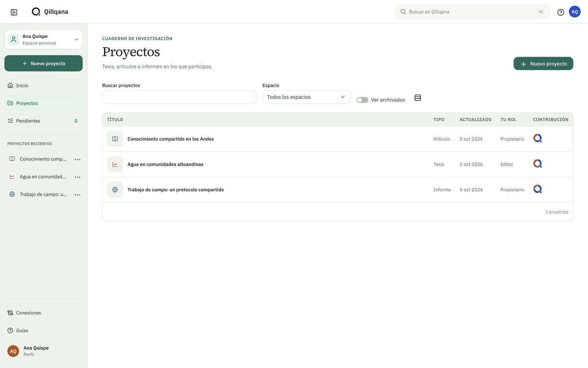Click the globe icon for Trabajo de campo row
Viewport: 588px width, 368px height.
coord(115,190)
